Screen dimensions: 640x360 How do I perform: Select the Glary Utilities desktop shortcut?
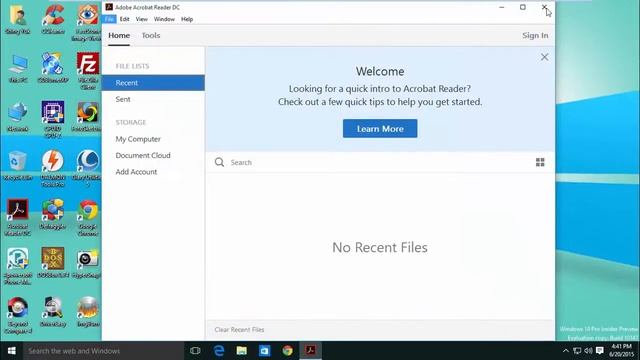pyautogui.click(x=87, y=168)
